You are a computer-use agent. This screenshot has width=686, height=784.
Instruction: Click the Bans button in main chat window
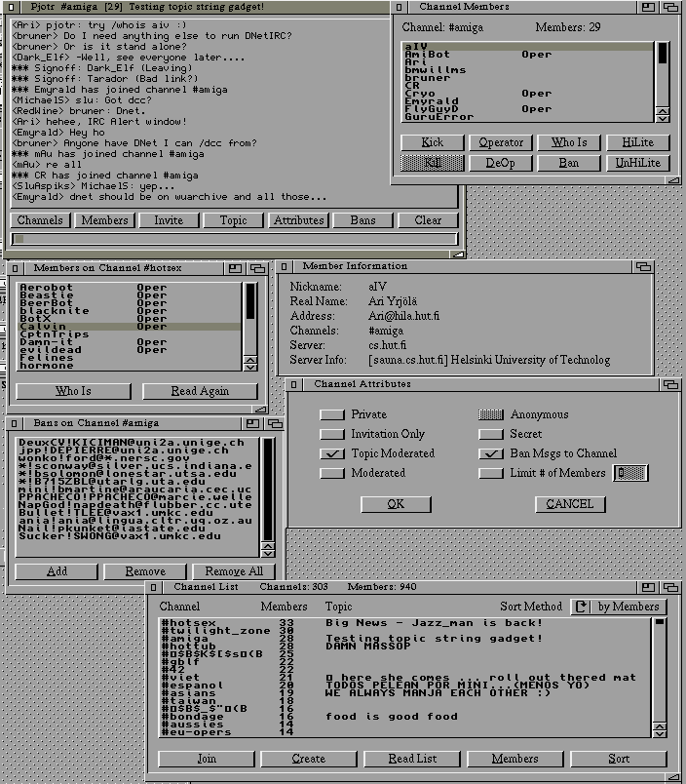pos(362,220)
